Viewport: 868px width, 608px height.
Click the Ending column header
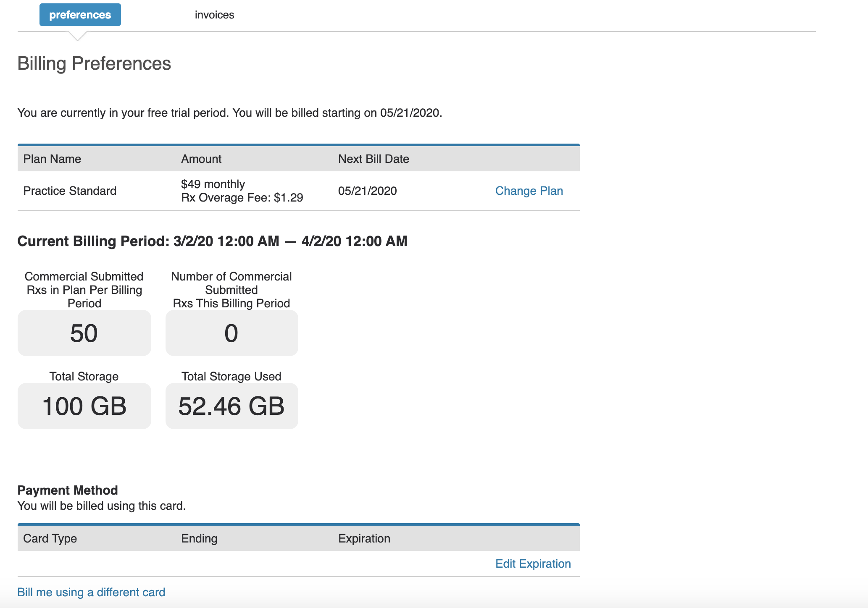coord(199,539)
